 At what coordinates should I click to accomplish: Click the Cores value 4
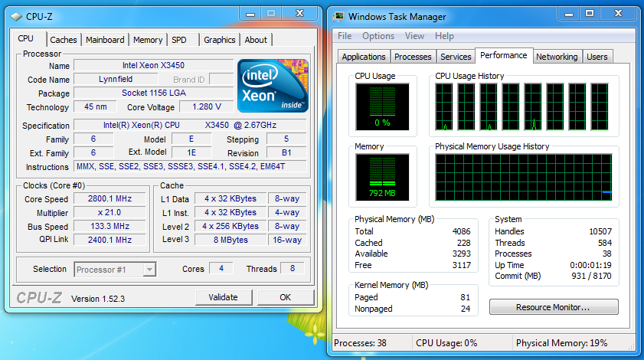221,268
